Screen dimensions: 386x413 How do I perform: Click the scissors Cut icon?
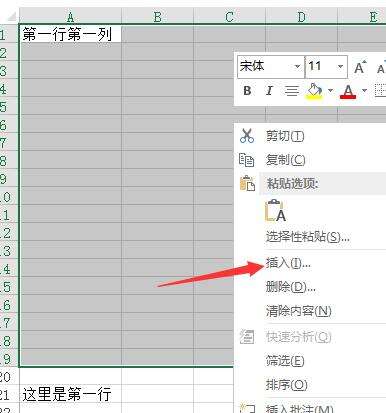point(247,136)
